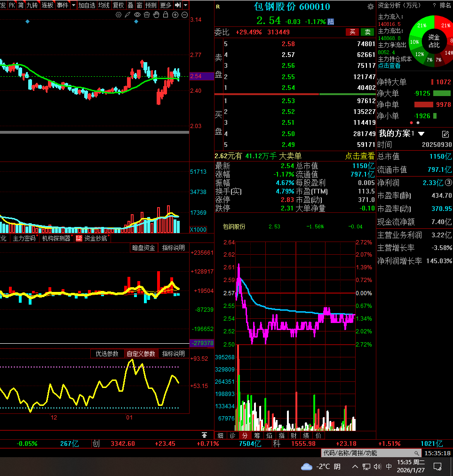453x476 pixels.
Task: Show hidden tray icons chevron
Action: coord(355,466)
